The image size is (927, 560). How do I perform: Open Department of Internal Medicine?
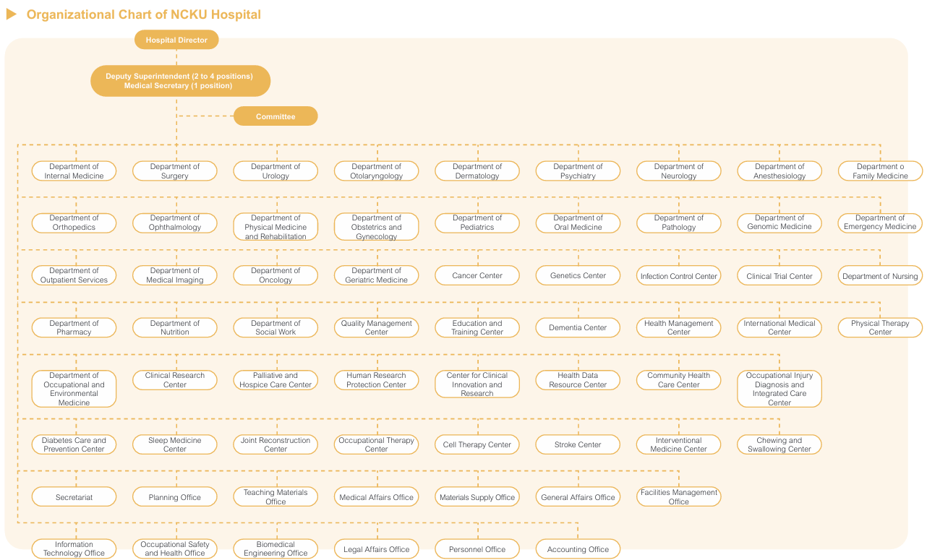[74, 171]
